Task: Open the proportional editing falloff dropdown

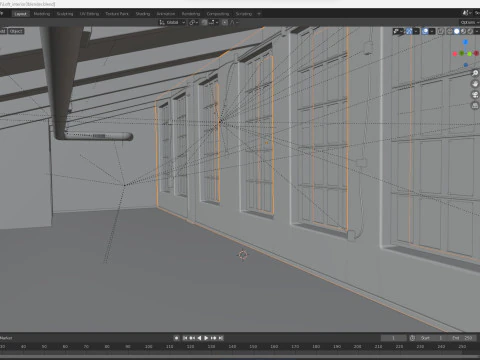Action: point(234,22)
